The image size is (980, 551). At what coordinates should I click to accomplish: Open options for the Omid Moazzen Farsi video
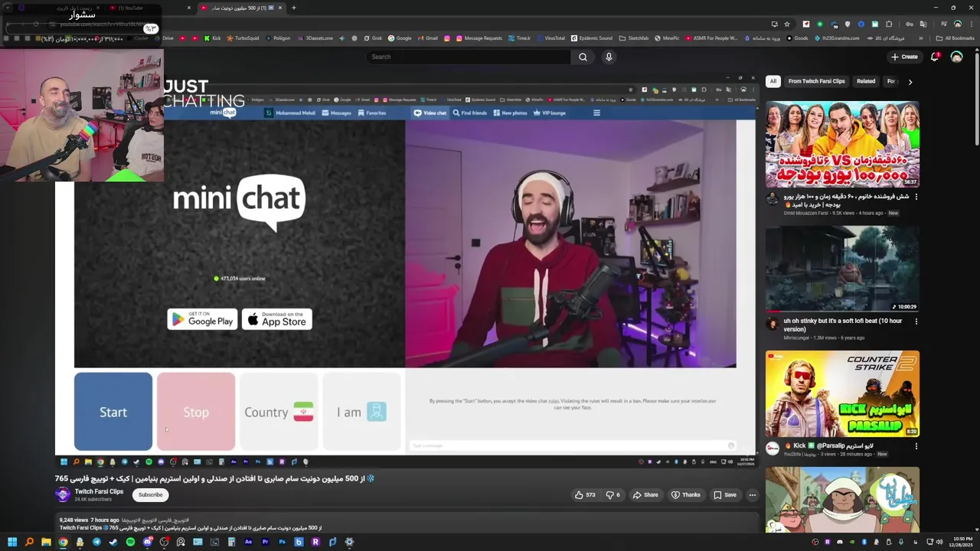[916, 197]
